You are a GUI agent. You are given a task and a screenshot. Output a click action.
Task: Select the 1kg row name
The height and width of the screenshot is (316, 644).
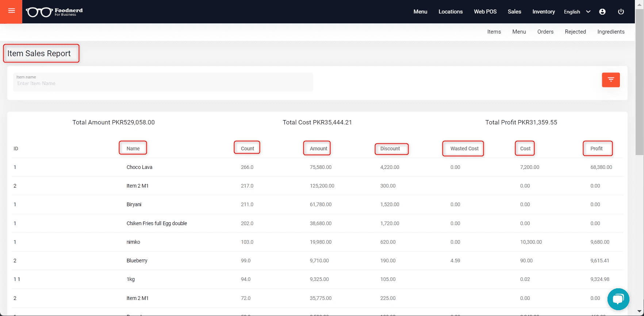pyautogui.click(x=131, y=279)
